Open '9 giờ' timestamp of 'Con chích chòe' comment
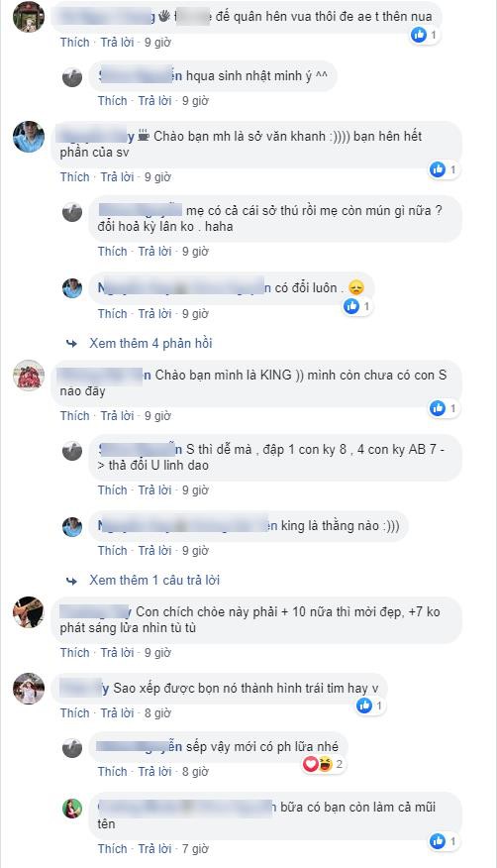Screen dimensions: 497x868 (x=157, y=653)
